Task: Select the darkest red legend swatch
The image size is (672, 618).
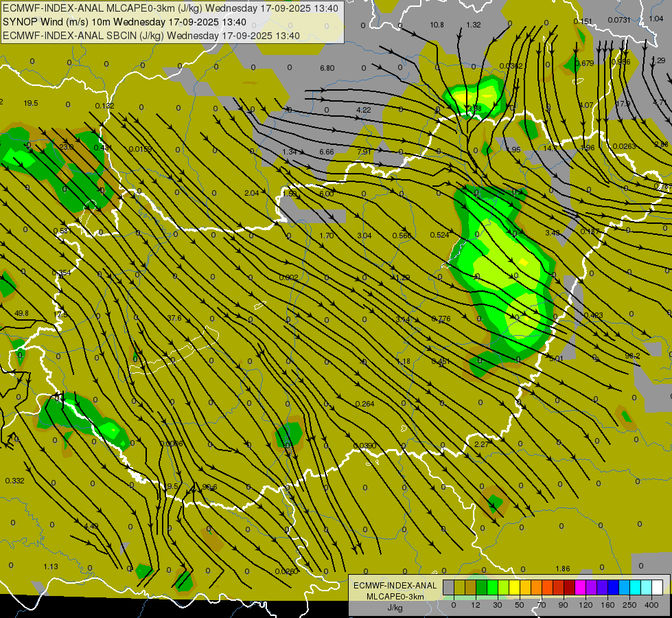Action: pyautogui.click(x=569, y=587)
